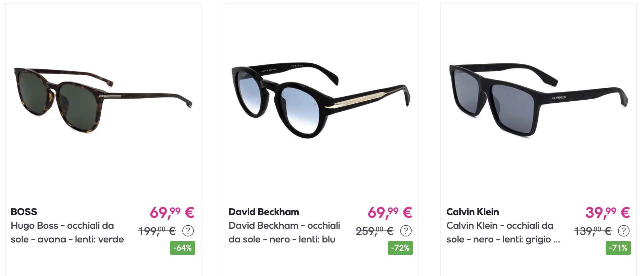Screen dimensions: 644x276
Task: Click the BOSS brand name
Action: 24,212
